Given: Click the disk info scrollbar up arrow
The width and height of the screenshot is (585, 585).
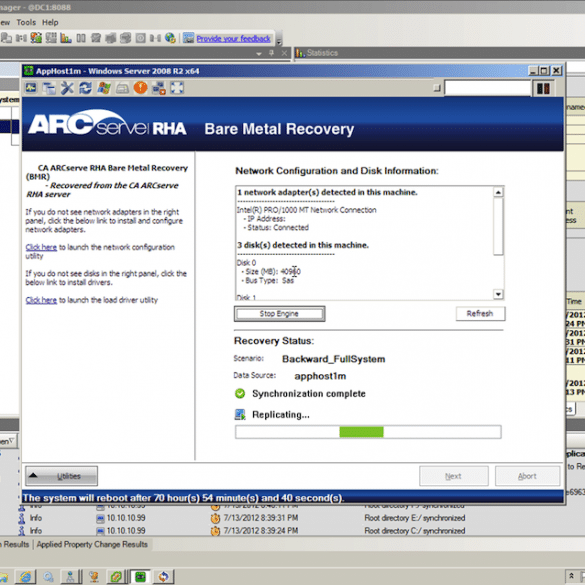Looking at the screenshot, I should (498, 192).
